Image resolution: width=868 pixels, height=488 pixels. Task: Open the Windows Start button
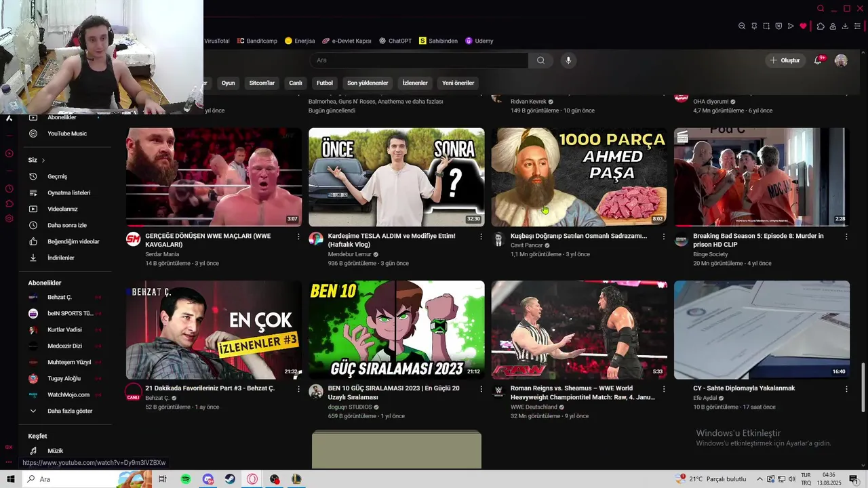tap(10, 479)
